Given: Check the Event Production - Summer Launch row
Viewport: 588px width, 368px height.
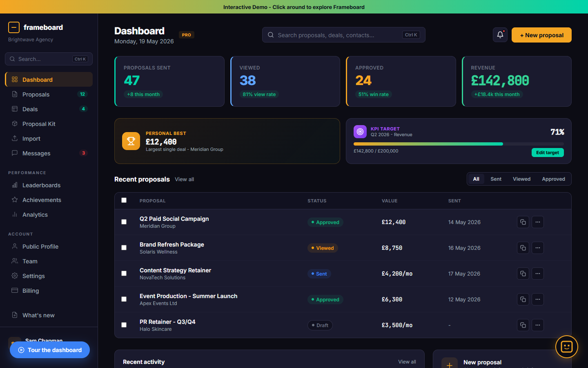Looking at the screenshot, I should point(124,299).
